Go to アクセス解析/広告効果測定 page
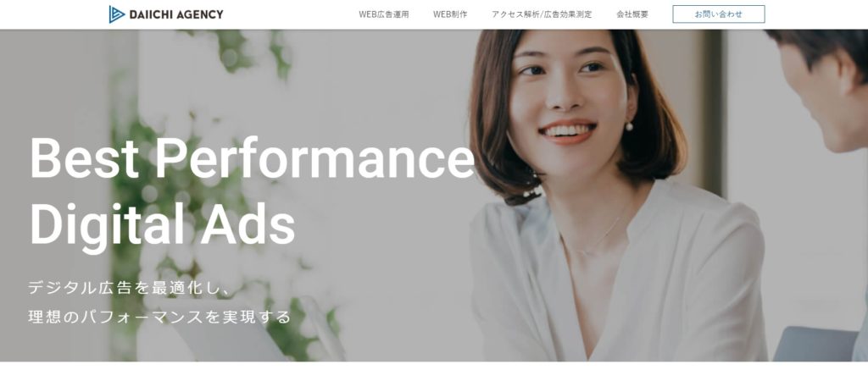Screen dimensions: 868x370 (x=542, y=14)
